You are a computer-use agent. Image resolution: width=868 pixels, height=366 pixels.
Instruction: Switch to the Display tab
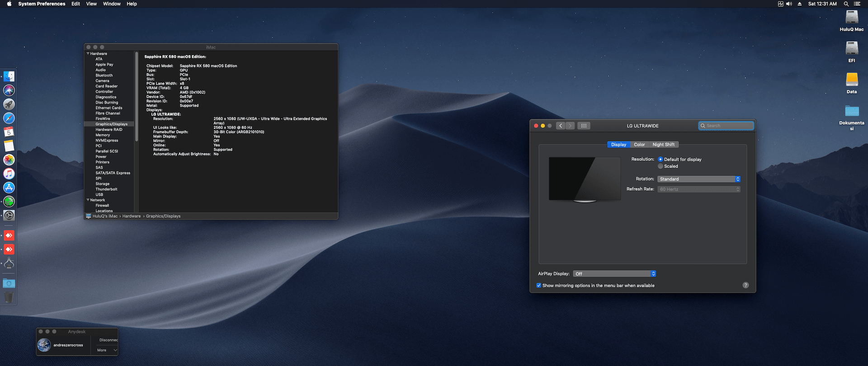618,145
